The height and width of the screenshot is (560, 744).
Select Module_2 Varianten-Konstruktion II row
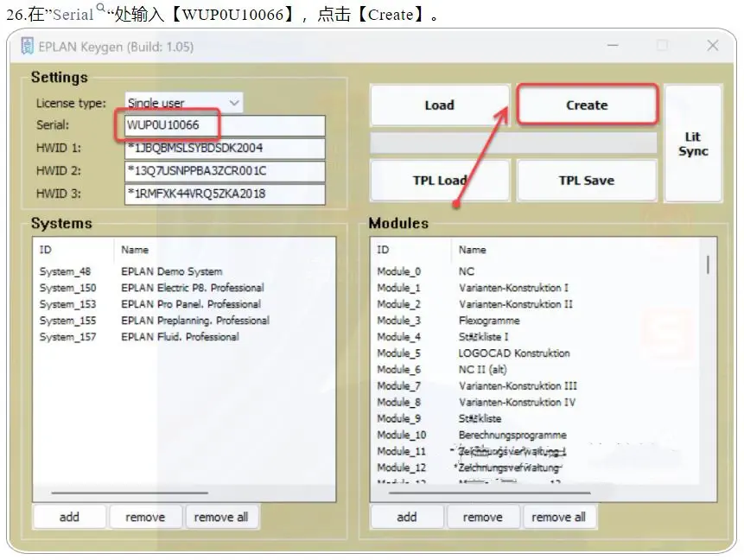(x=536, y=304)
